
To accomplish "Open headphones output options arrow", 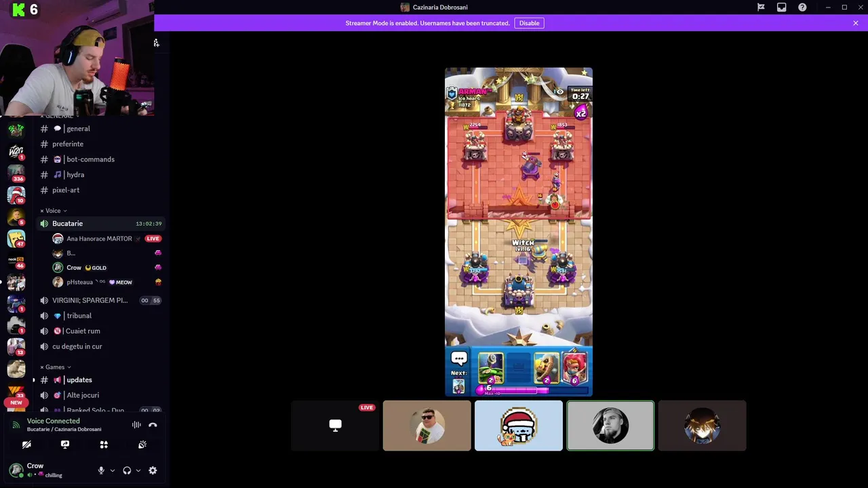I will (138, 470).
